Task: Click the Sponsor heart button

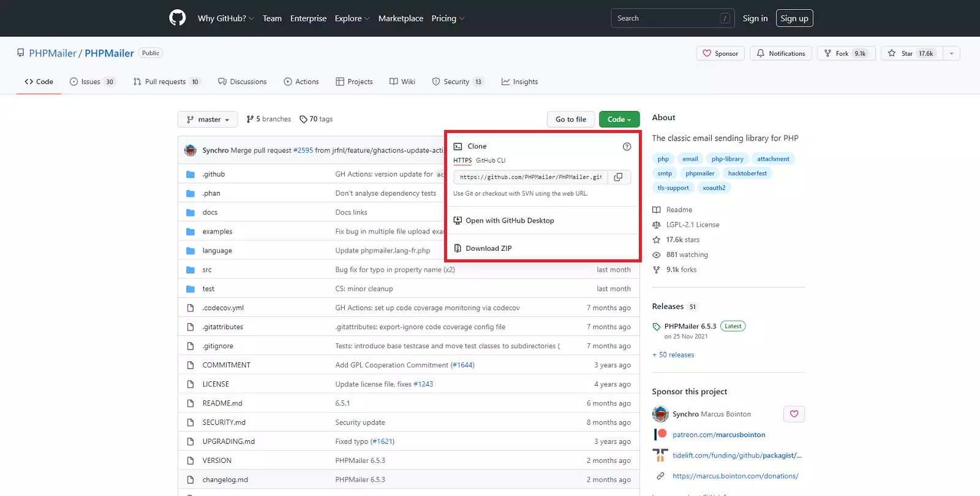Action: pyautogui.click(x=720, y=53)
